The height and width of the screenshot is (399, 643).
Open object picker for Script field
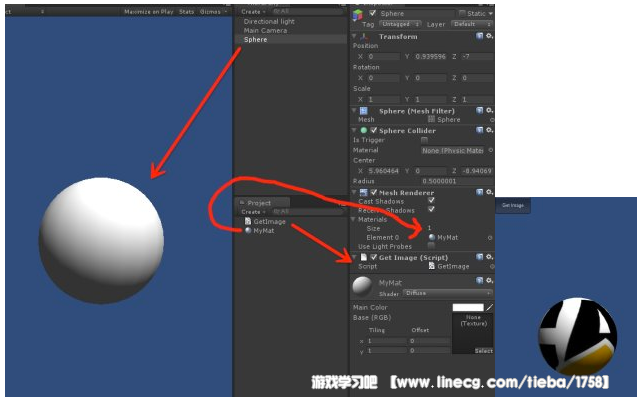pos(492,266)
